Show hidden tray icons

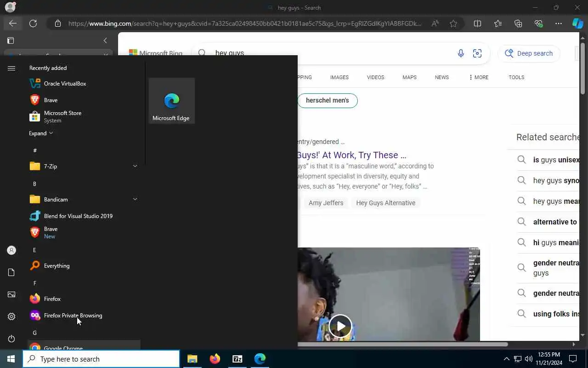506,359
